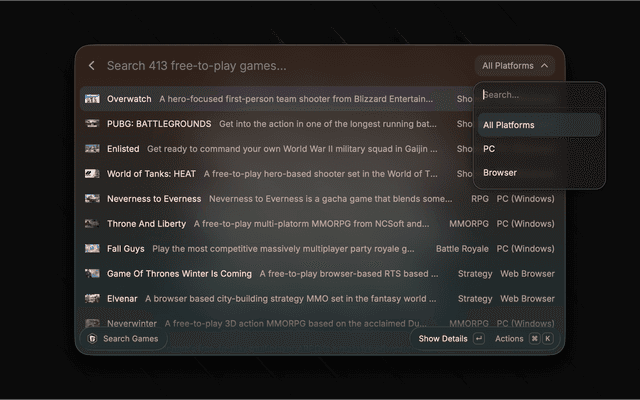
Task: Select the Search Games footer label
Action: pyautogui.click(x=131, y=338)
